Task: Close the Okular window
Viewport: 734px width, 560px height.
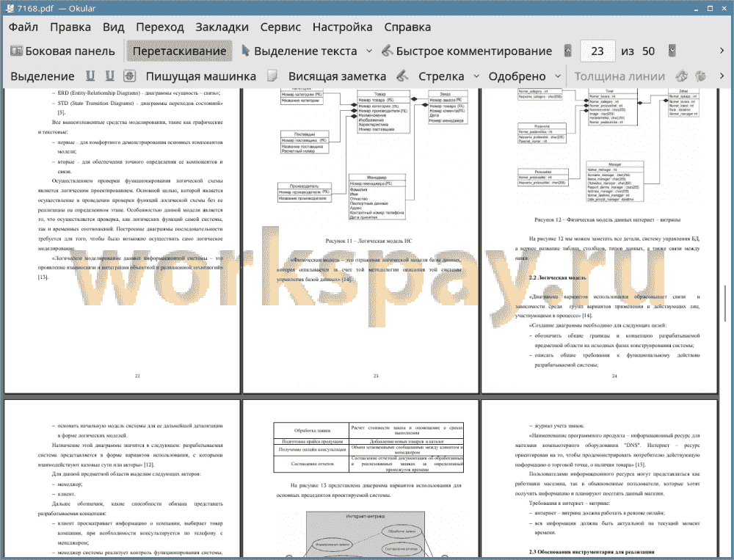Action: tap(723, 8)
